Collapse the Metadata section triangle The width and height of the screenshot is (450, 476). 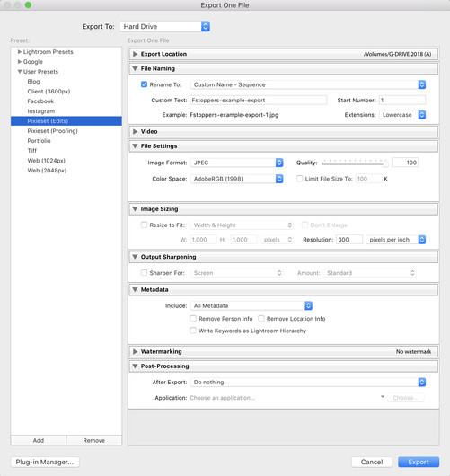pos(135,289)
